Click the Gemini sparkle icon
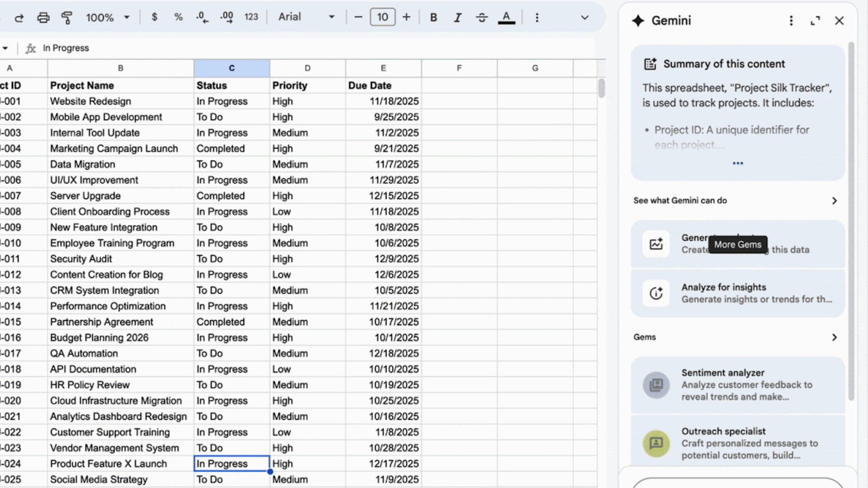The image size is (868, 488). [638, 21]
